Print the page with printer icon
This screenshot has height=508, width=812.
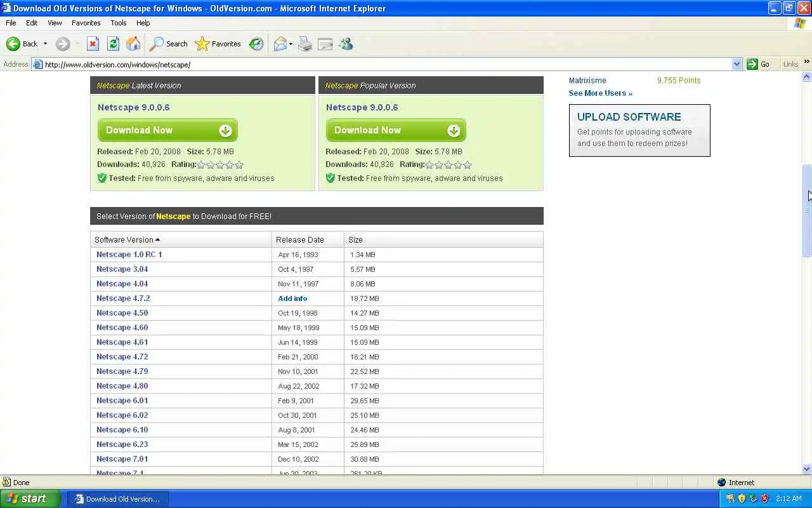pos(305,44)
